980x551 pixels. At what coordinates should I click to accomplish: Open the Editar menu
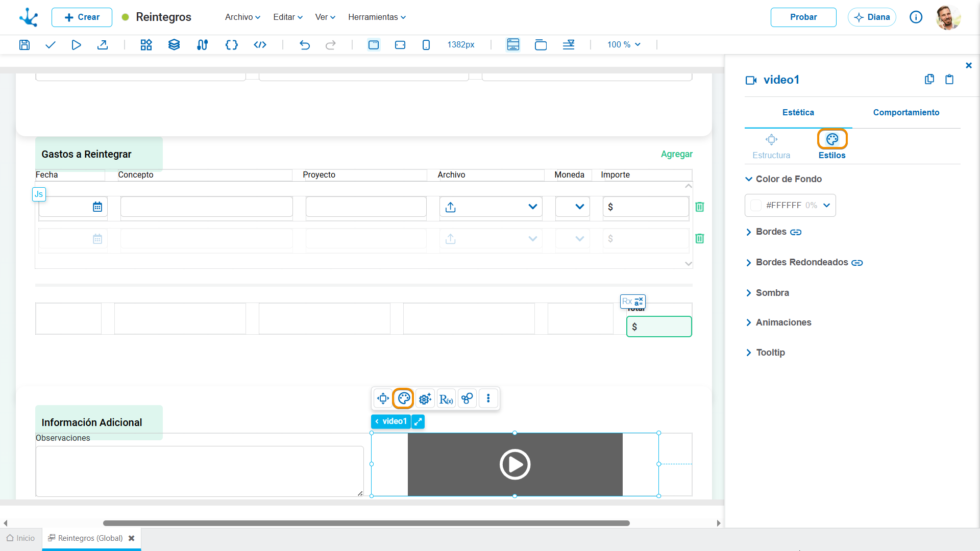point(288,17)
